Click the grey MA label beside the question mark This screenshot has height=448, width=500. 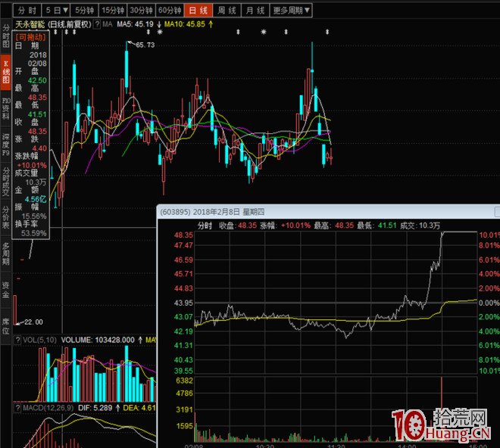pos(108,24)
